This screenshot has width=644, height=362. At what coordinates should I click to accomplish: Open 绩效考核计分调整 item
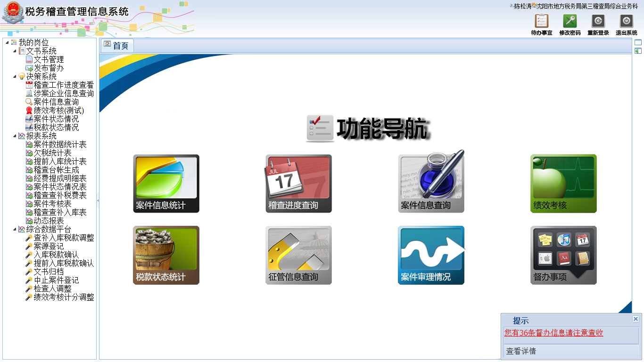[64, 297]
